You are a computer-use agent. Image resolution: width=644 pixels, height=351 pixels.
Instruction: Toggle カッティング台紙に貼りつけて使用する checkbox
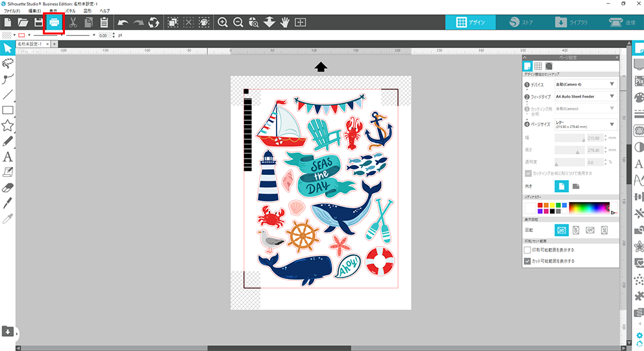528,174
